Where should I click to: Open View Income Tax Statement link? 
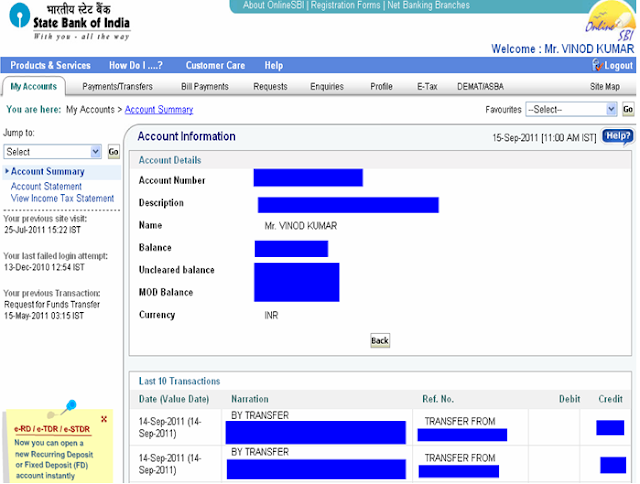pyautogui.click(x=62, y=198)
